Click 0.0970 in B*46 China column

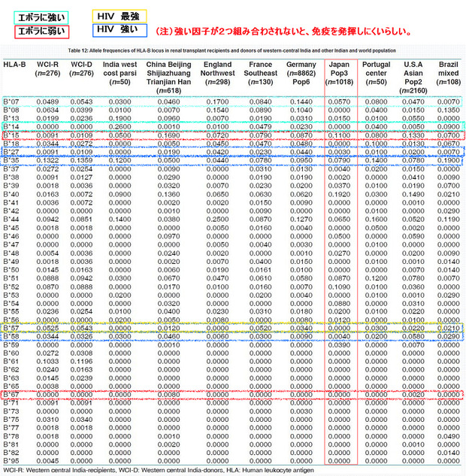pyautogui.click(x=168, y=236)
